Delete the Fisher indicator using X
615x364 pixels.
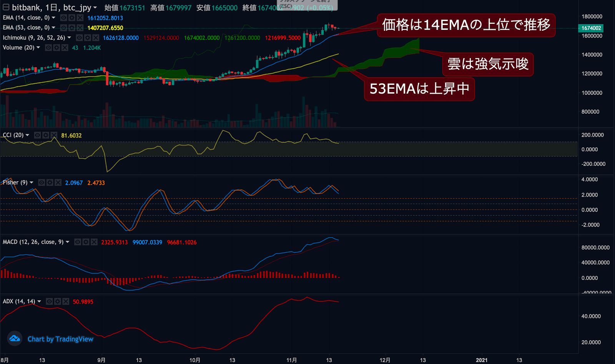[x=58, y=183]
